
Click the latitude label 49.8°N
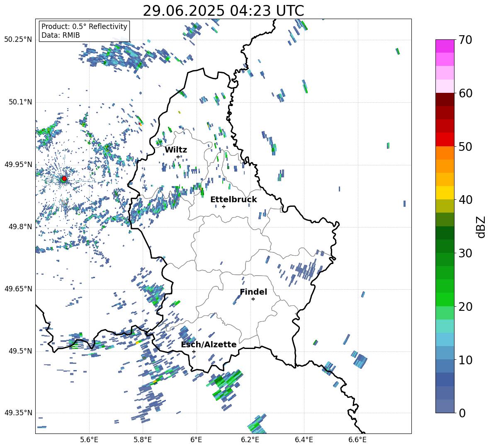[20, 227]
